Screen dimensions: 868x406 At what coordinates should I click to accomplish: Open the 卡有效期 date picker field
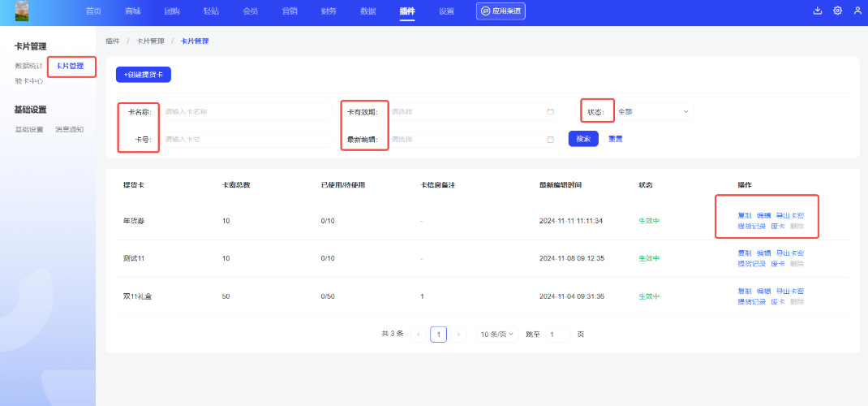point(466,111)
